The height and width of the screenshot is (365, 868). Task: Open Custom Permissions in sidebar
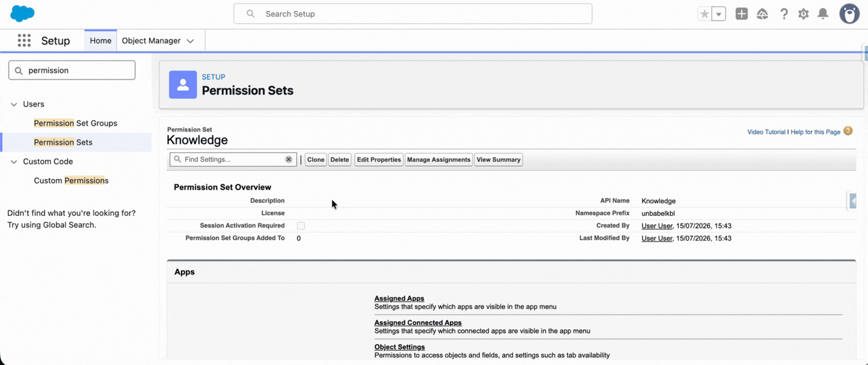(x=71, y=181)
